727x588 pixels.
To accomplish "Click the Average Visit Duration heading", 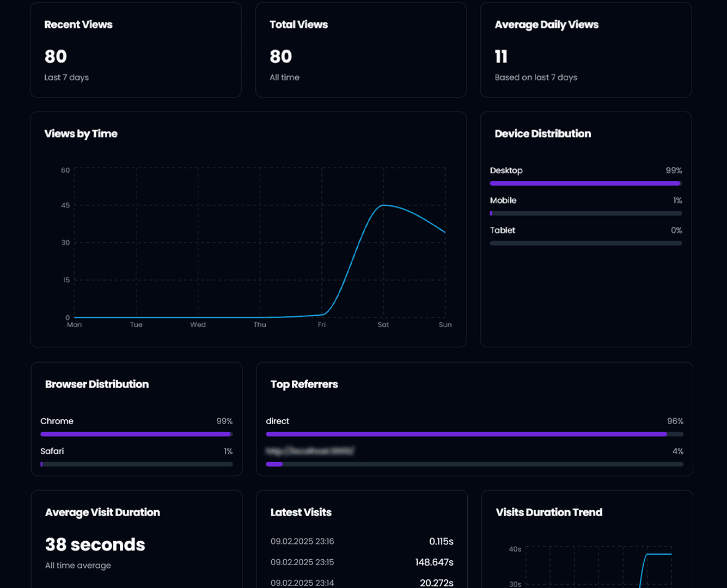I will 102,512.
